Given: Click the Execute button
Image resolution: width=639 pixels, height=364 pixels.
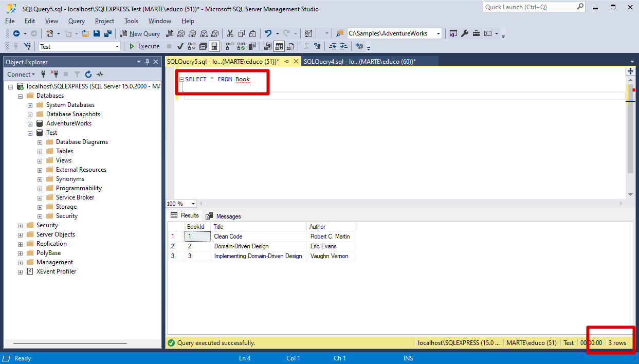Looking at the screenshot, I should [x=144, y=46].
